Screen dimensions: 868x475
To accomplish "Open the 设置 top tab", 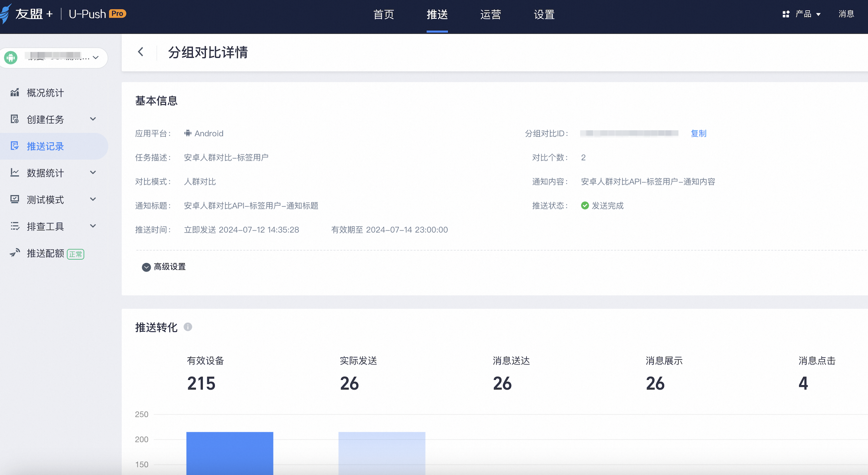I will pos(544,14).
